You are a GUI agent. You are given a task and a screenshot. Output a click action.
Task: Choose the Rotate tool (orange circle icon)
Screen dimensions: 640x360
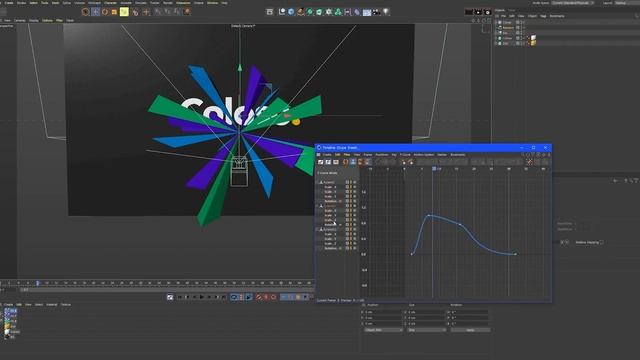pos(105,12)
